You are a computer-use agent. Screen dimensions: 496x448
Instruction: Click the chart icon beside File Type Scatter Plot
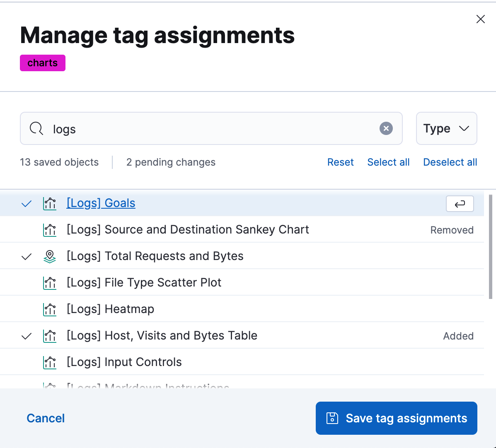49,282
